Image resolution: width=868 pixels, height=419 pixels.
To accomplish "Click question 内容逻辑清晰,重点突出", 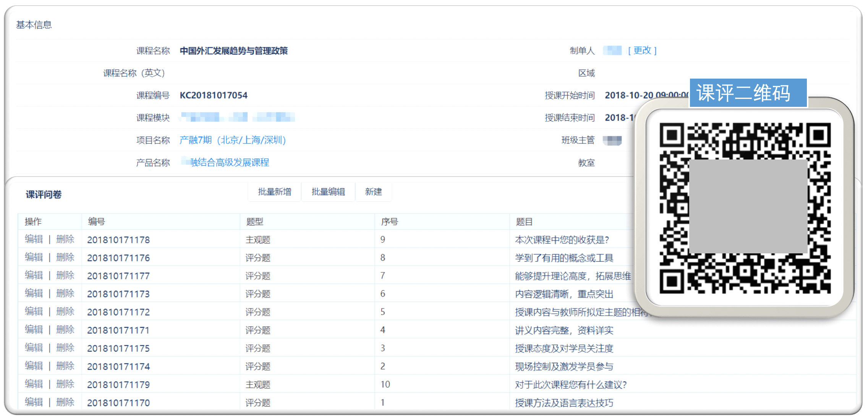I will pos(564,294).
